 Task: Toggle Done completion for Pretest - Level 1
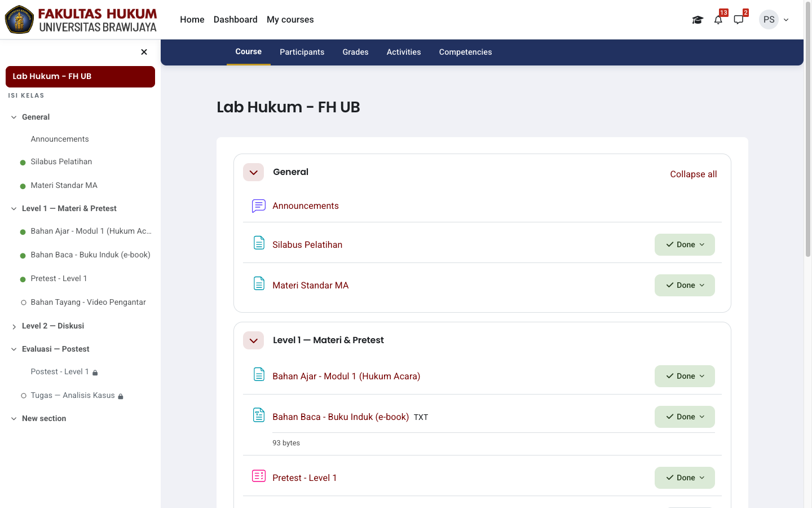(685, 478)
